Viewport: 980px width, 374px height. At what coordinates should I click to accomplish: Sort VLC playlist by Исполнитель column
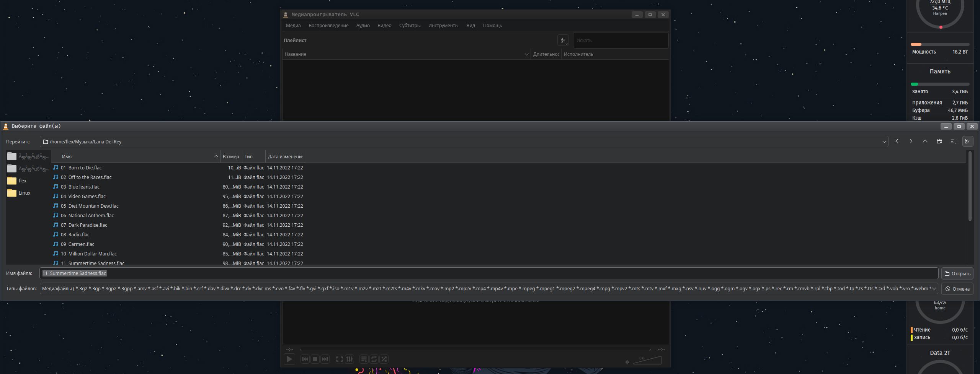[615, 54]
